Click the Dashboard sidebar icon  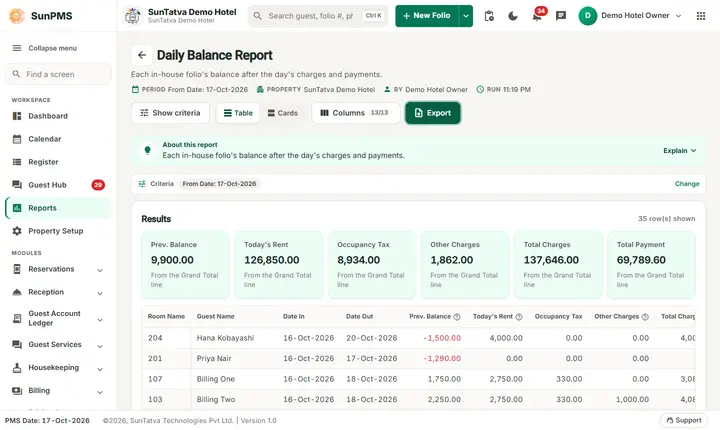tap(17, 116)
